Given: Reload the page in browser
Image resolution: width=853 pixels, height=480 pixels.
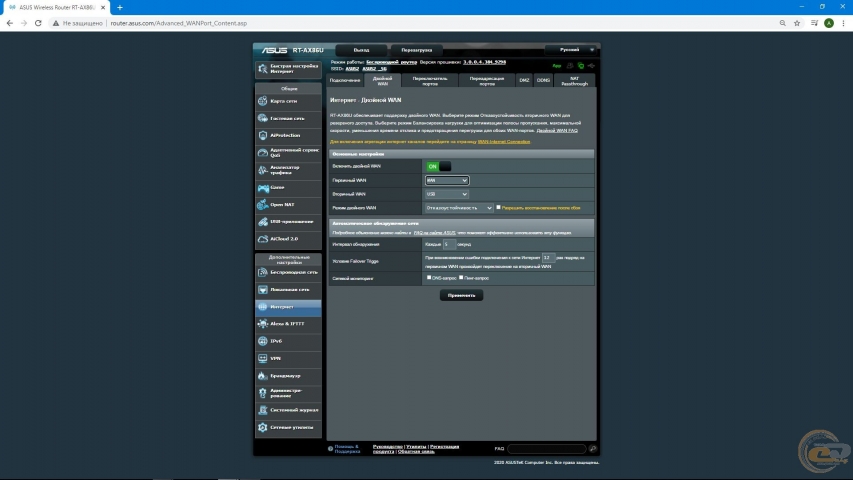Looking at the screenshot, I should click(38, 23).
